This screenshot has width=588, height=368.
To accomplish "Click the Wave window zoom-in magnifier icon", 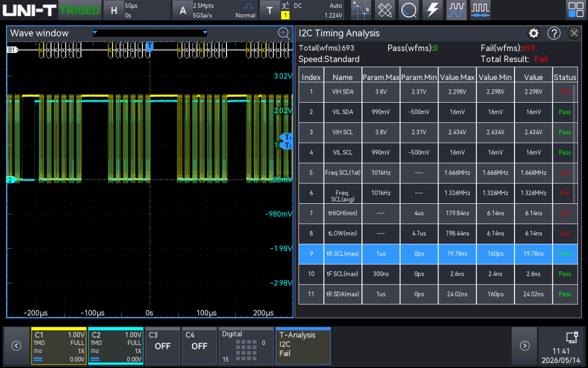I will coord(284,34).
